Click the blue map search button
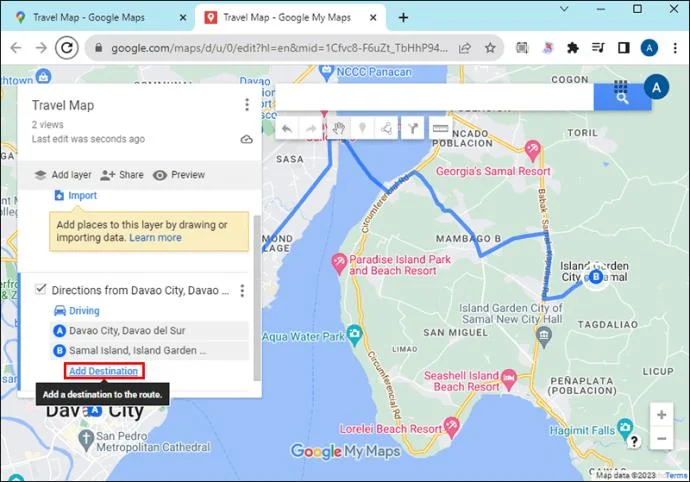Image resolution: width=690 pixels, height=482 pixels. (x=622, y=97)
